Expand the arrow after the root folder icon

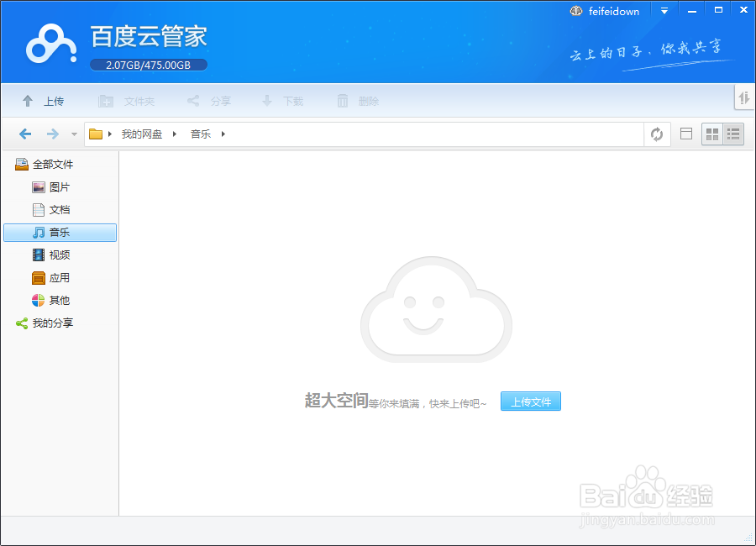(110, 134)
